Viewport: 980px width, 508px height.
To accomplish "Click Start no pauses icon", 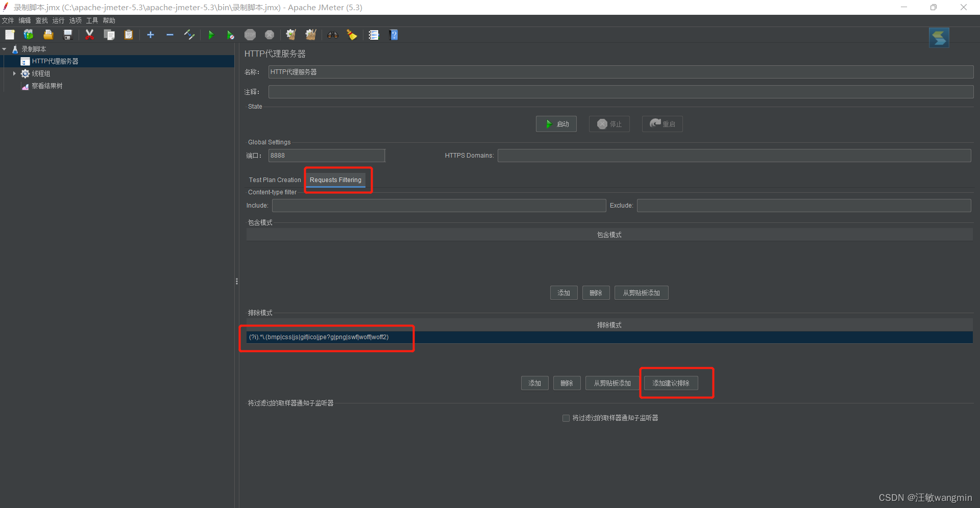I will click(x=230, y=35).
